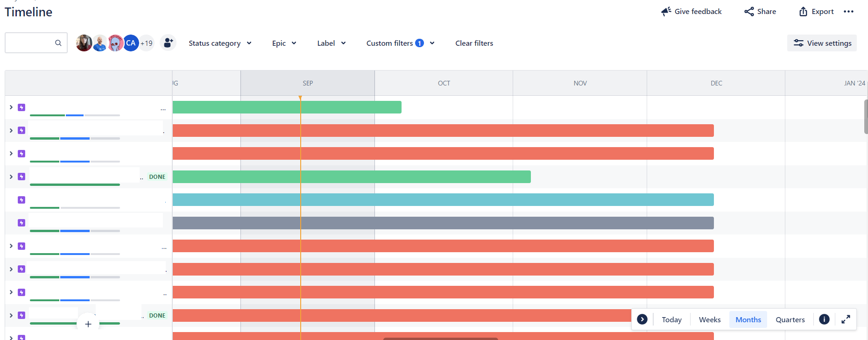
Task: Click the Give feedback button label
Action: (698, 11)
